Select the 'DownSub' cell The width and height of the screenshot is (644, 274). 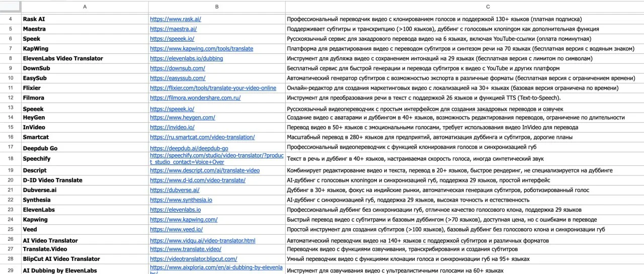pyautogui.click(x=85, y=68)
